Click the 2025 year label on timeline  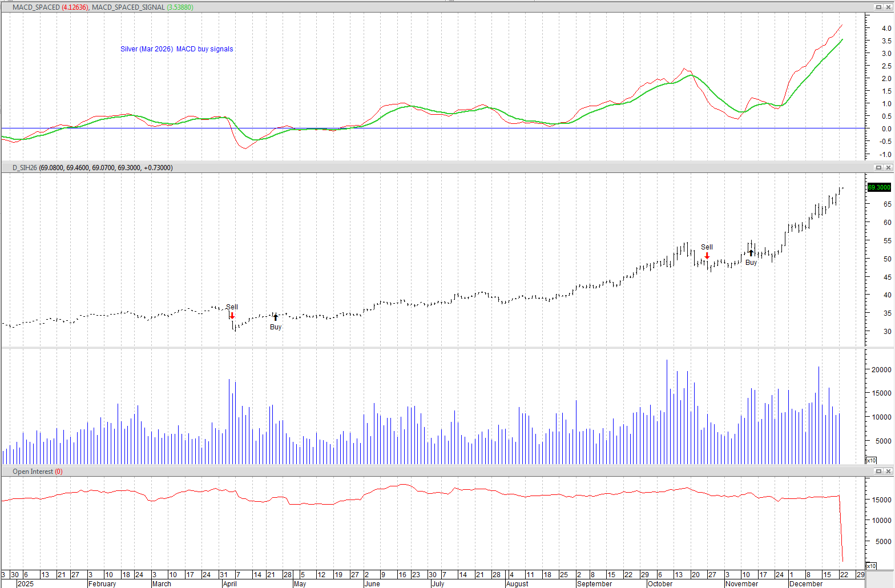[26, 583]
